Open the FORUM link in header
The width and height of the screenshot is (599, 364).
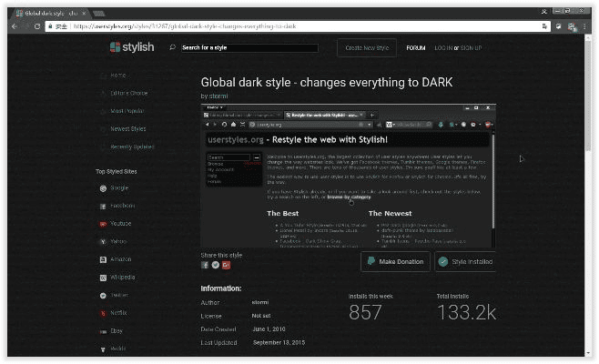click(415, 47)
